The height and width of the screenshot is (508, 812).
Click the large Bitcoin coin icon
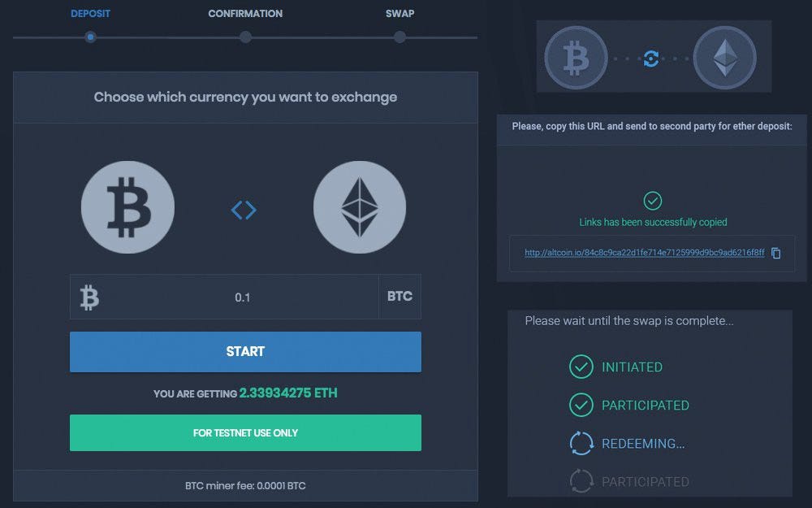[x=127, y=207]
